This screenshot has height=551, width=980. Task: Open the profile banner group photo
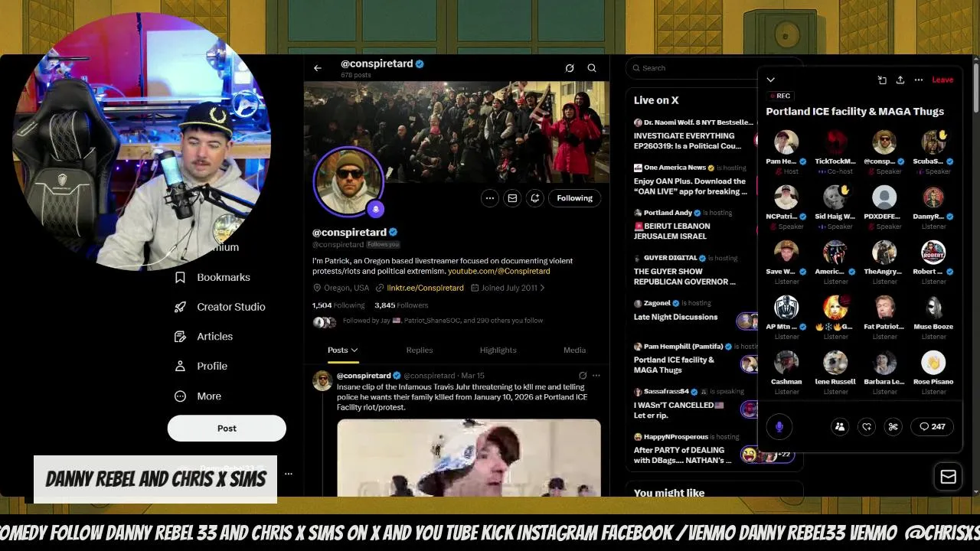[456, 132]
